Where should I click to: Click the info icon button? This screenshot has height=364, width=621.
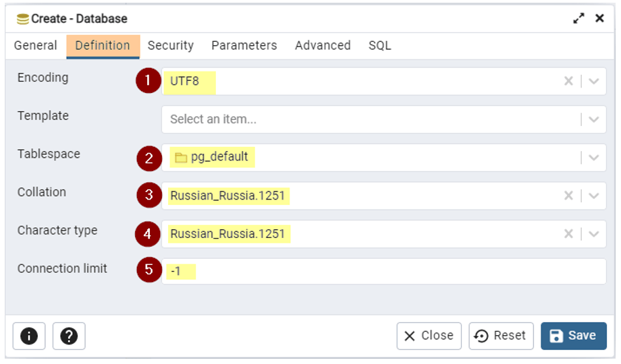(x=29, y=336)
